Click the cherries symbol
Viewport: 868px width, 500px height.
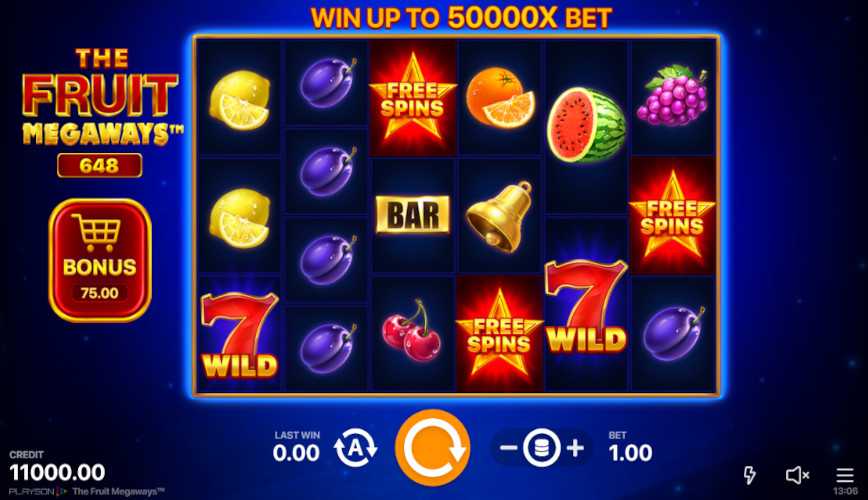pos(411,330)
